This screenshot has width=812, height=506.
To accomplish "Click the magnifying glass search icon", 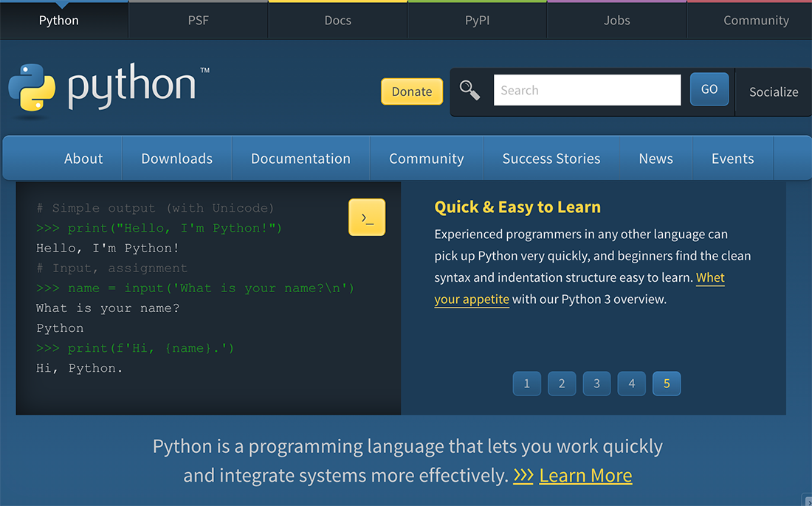I will pyautogui.click(x=469, y=90).
